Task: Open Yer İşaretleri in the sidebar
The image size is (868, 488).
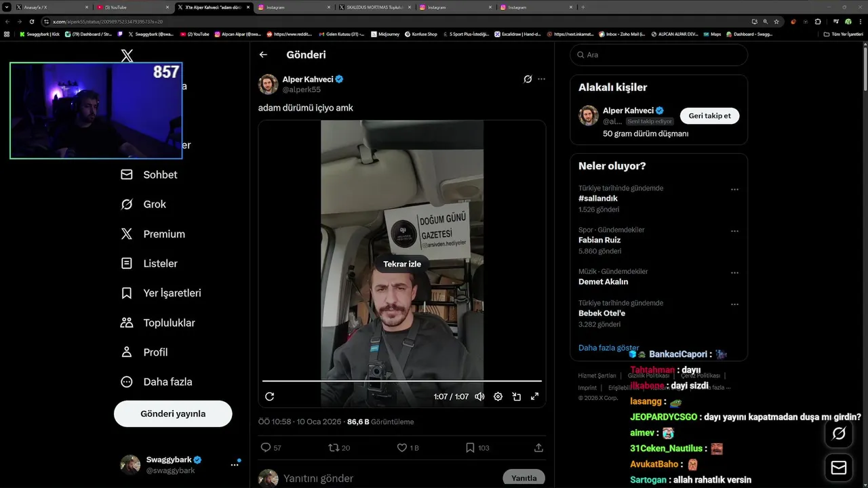Action: tap(161, 293)
